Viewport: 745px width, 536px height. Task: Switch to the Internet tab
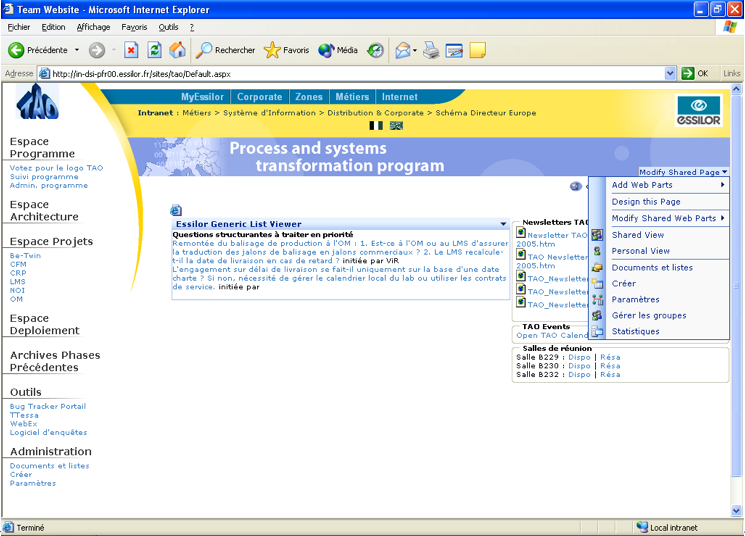[400, 97]
